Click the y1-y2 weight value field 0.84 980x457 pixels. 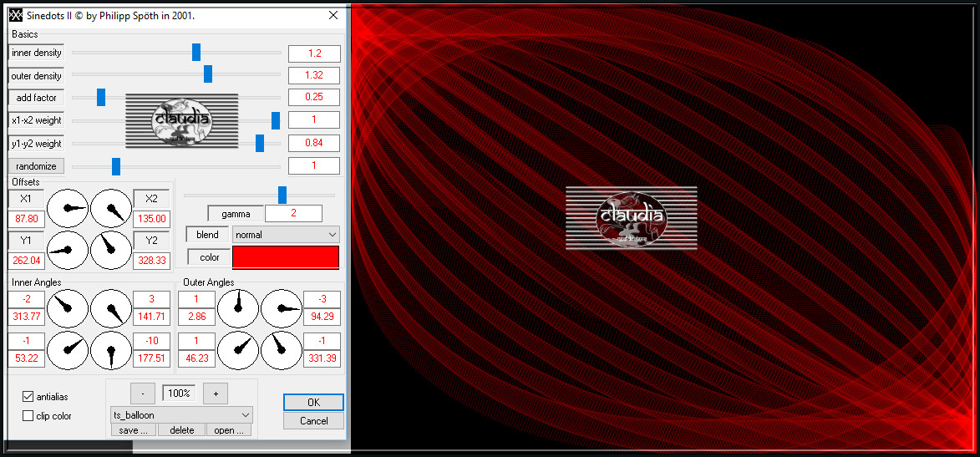pos(314,143)
